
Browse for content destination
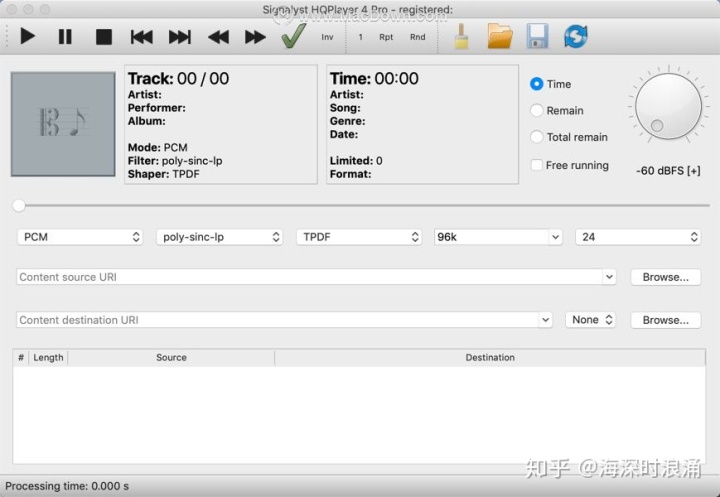click(665, 320)
